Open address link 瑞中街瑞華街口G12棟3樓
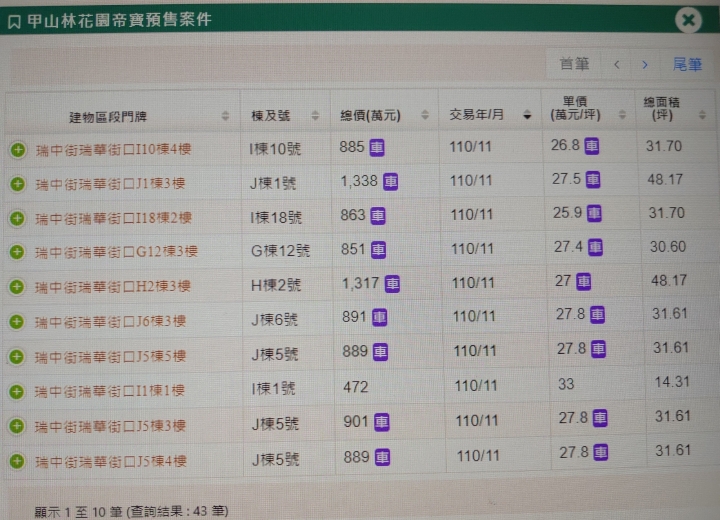Viewport: 720px width, 520px height. [116, 252]
